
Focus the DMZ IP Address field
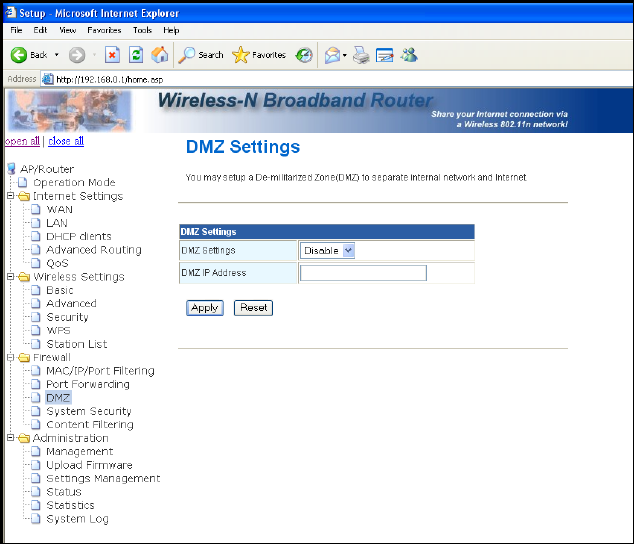pyautogui.click(x=363, y=273)
